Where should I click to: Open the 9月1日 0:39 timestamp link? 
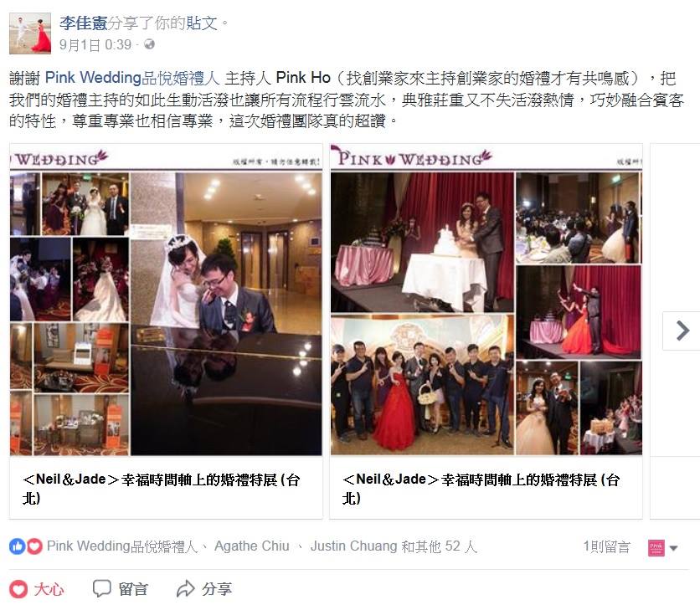tap(95, 44)
